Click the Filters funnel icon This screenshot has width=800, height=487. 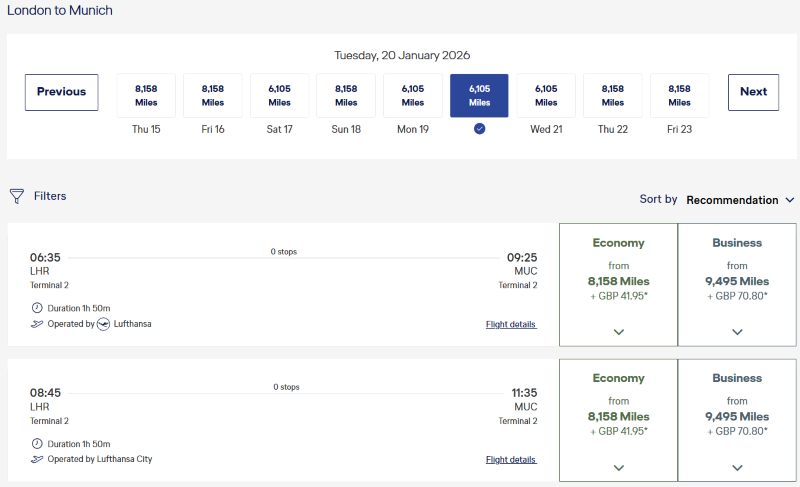[17, 196]
